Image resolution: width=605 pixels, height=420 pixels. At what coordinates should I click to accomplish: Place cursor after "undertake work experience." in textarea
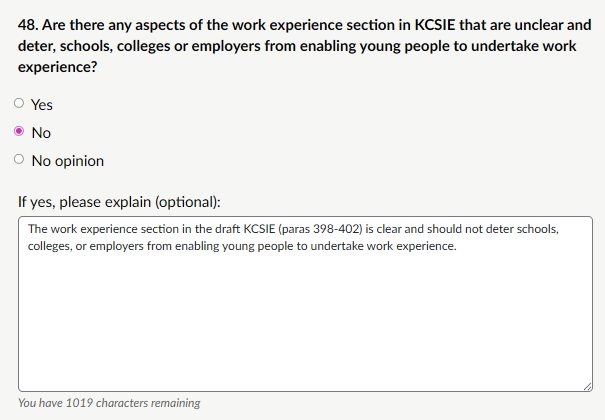[x=457, y=246]
